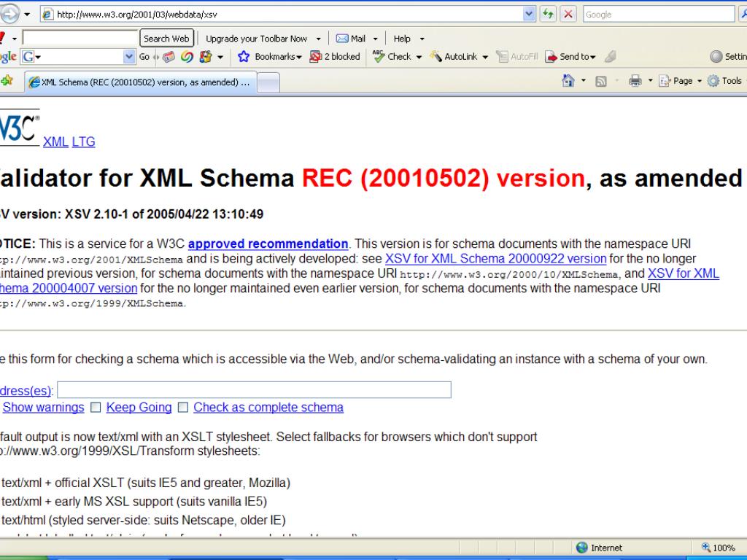Open the back/forward recent pages dropdown
This screenshot has height=560, width=747.
[27, 15]
